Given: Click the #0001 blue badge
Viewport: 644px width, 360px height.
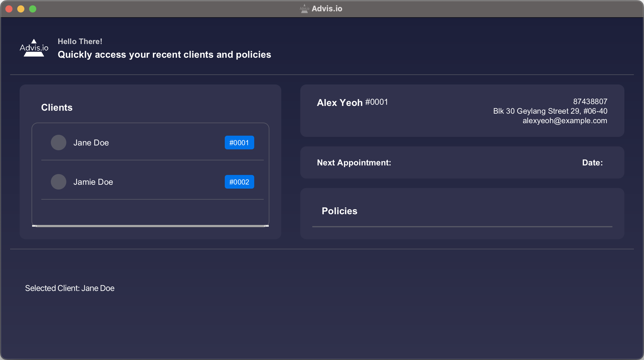Looking at the screenshot, I should click(x=239, y=143).
